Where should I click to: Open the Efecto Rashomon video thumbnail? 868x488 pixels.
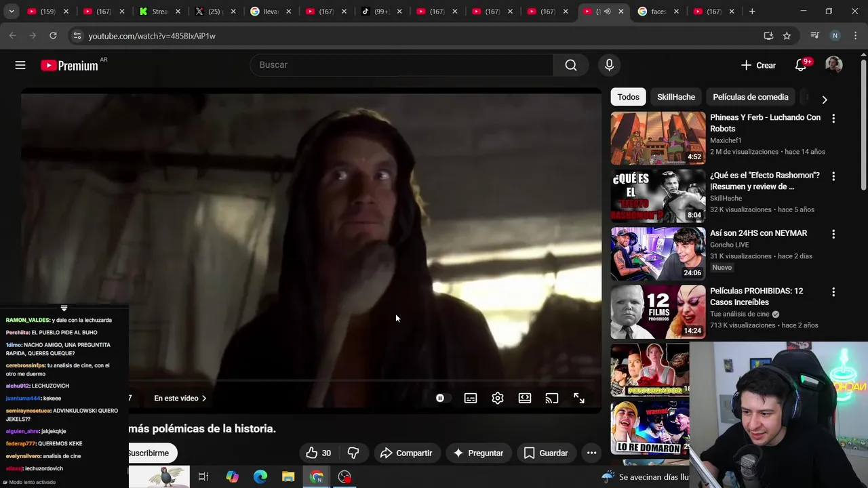[x=658, y=196]
